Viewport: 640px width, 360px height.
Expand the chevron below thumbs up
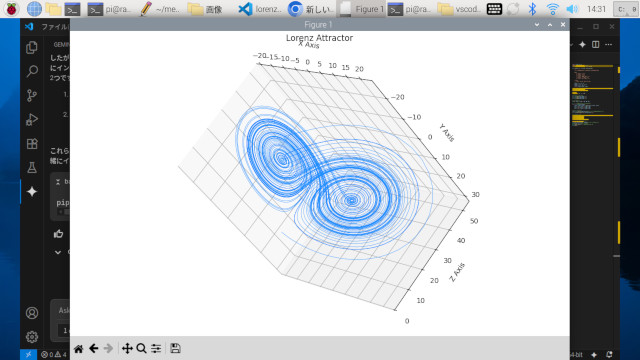[58, 252]
